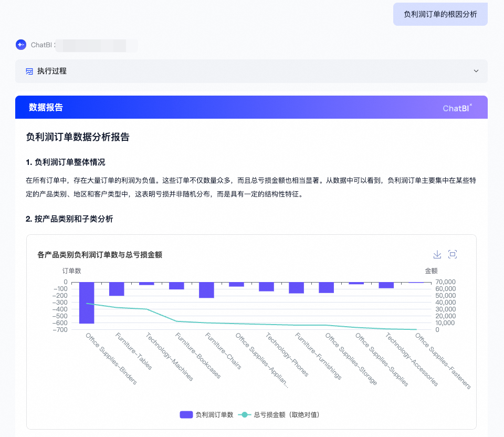The height and width of the screenshot is (437, 504).
Task: Click the 执行过程 panel icon
Action: coord(29,71)
